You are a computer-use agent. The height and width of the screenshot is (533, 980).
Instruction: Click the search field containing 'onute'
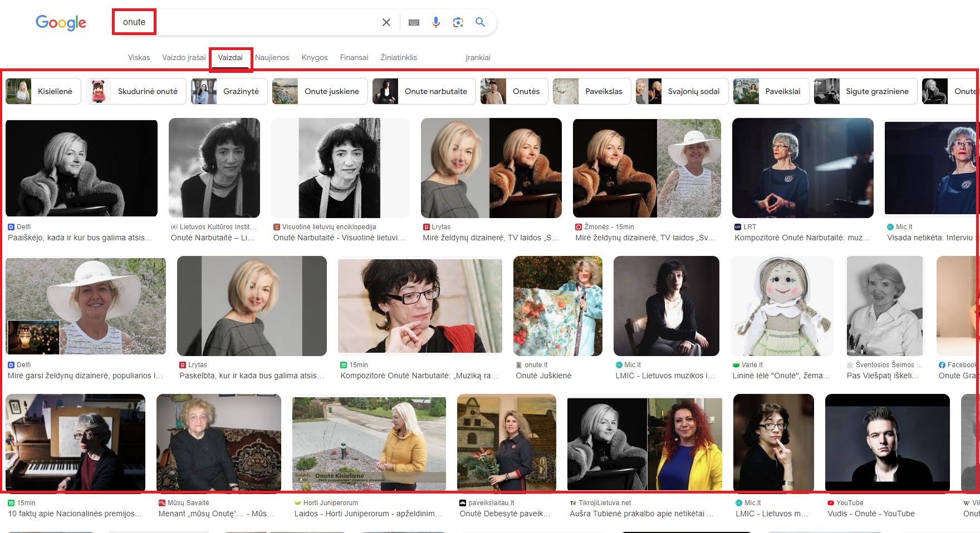coord(251,22)
